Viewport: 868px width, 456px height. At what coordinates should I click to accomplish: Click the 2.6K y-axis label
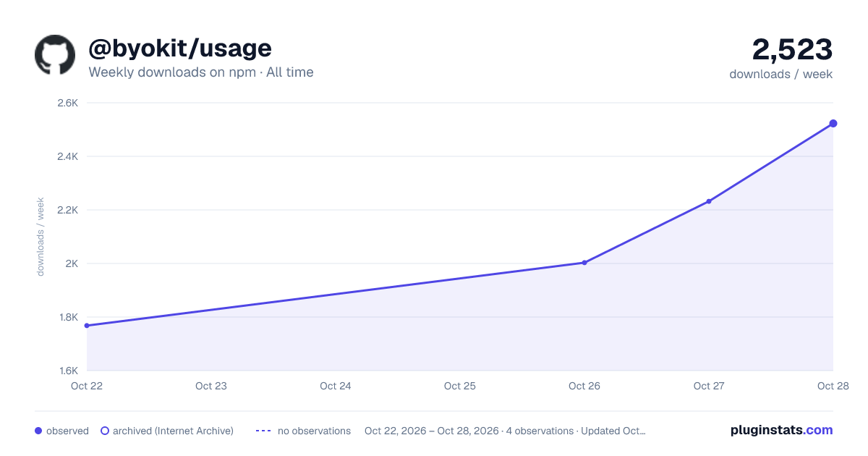pos(67,103)
